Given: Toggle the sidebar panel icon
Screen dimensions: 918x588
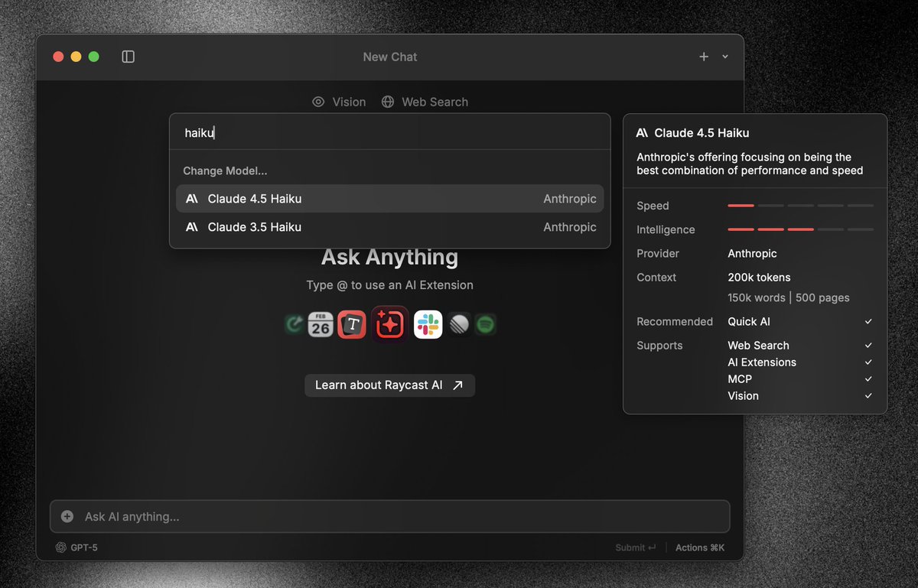Looking at the screenshot, I should [129, 57].
